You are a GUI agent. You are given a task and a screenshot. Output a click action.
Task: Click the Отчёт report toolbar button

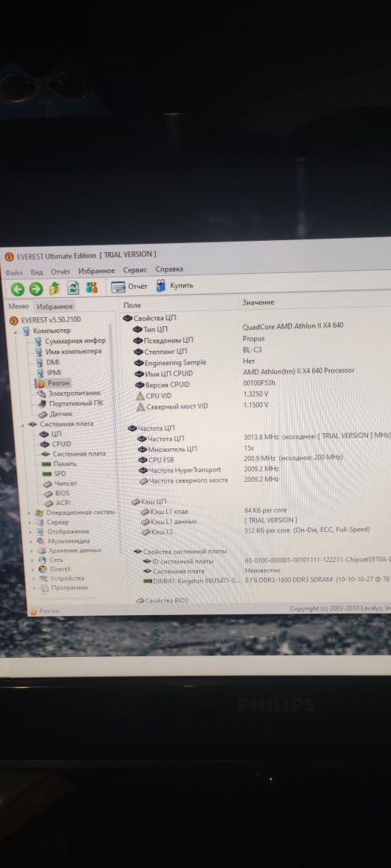[x=129, y=287]
